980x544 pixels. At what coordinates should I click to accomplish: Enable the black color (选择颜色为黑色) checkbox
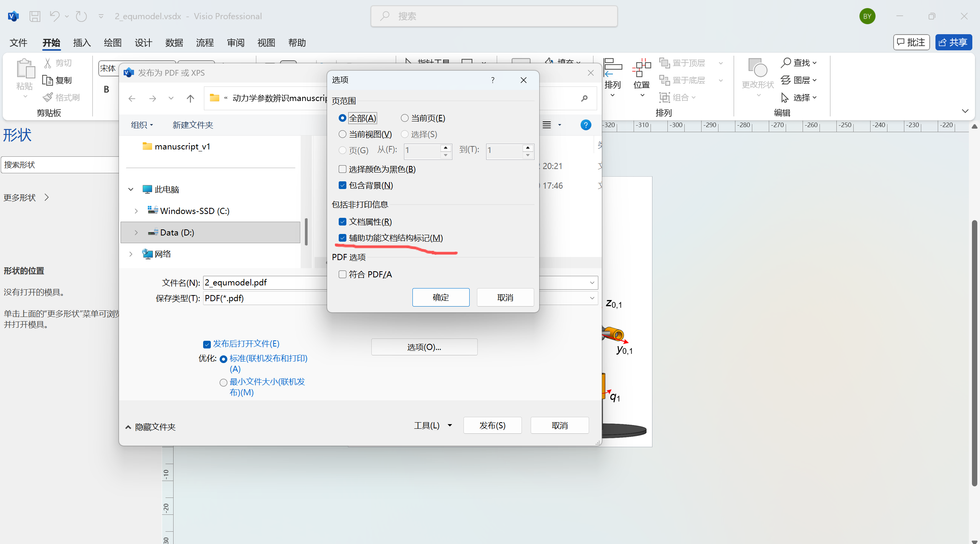343,169
